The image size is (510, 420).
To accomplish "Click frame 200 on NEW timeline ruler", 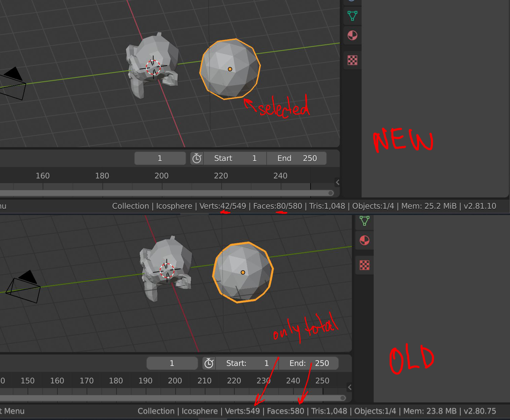I will click(161, 176).
